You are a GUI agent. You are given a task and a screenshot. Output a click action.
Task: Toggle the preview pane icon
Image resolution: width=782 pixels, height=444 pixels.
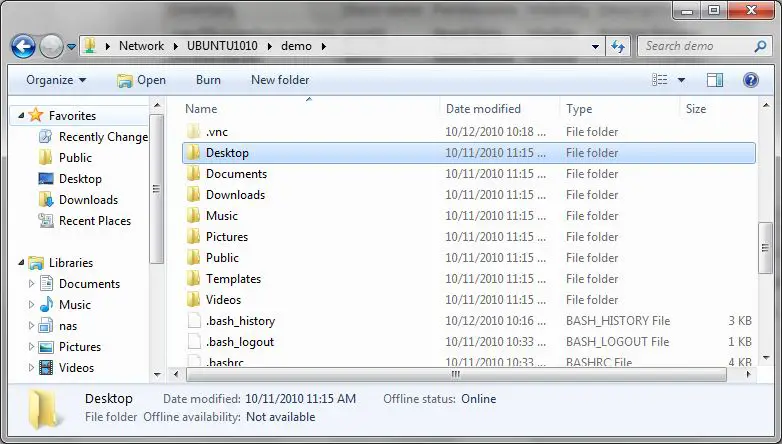click(715, 80)
